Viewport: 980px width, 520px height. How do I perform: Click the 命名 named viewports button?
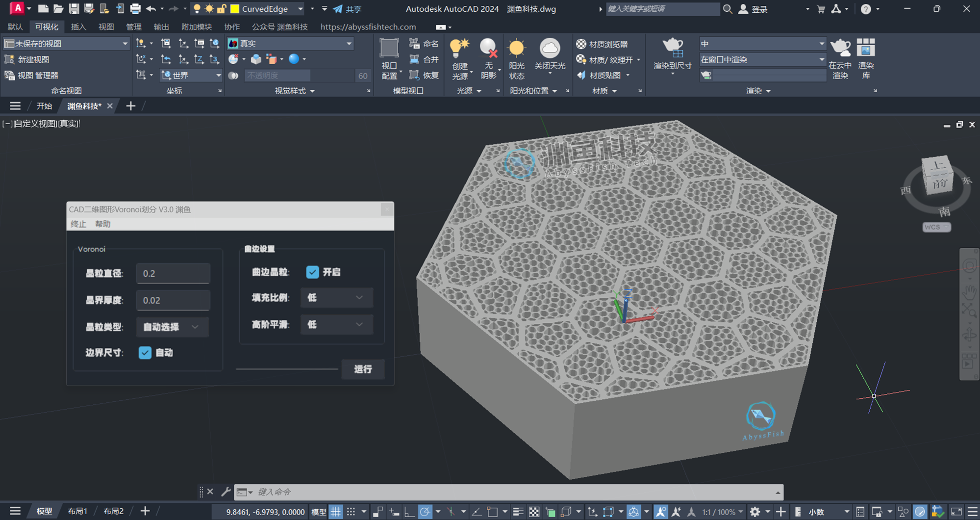tap(424, 44)
